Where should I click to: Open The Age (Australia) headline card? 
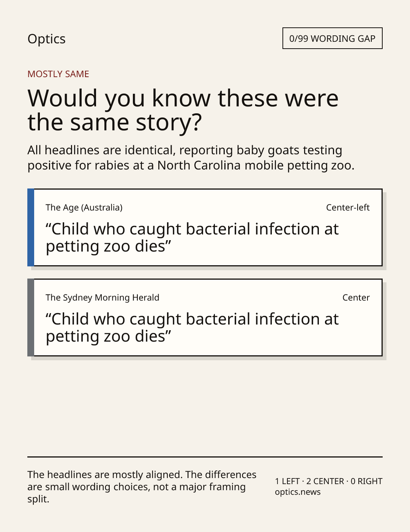pos(205,227)
